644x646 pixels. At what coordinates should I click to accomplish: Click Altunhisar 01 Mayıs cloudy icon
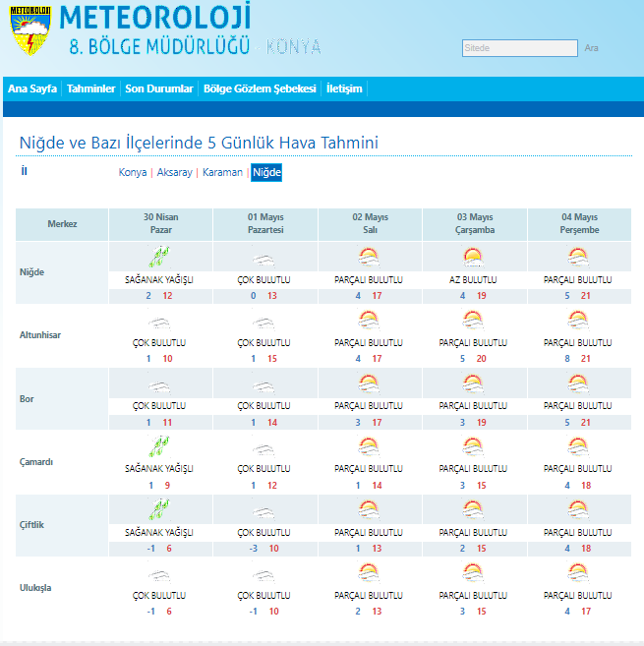263,323
